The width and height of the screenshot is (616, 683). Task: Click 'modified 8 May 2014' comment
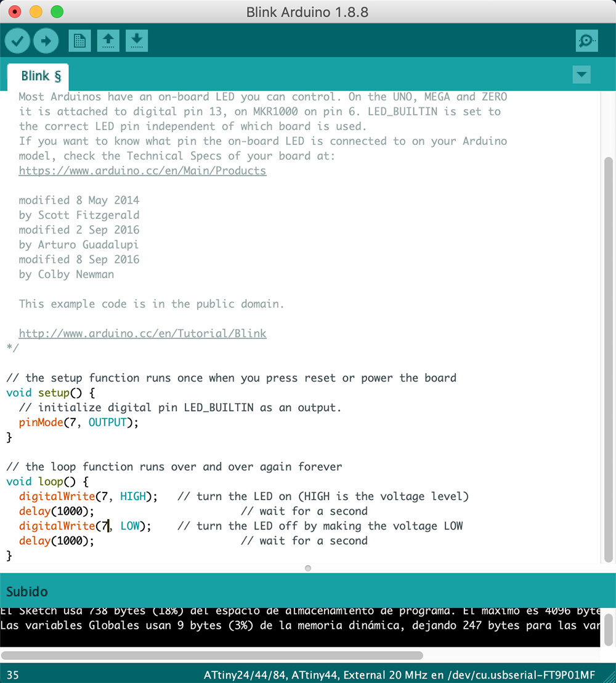click(79, 200)
